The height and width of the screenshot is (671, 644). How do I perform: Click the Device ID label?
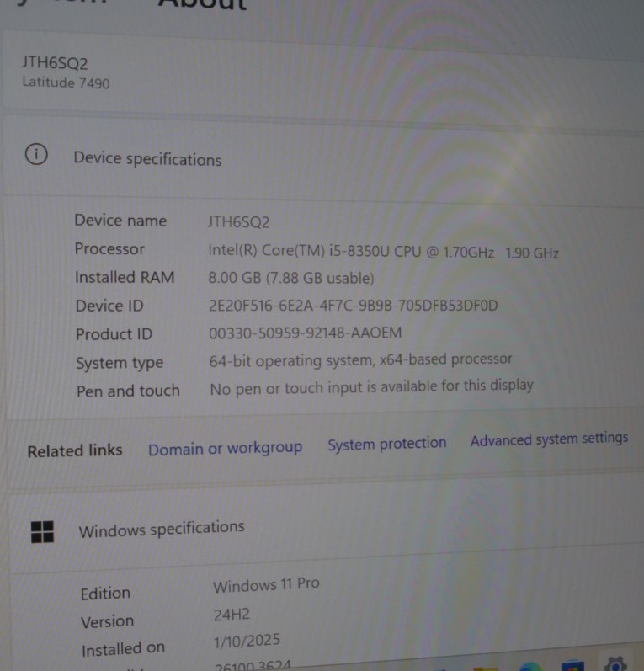[x=109, y=306]
